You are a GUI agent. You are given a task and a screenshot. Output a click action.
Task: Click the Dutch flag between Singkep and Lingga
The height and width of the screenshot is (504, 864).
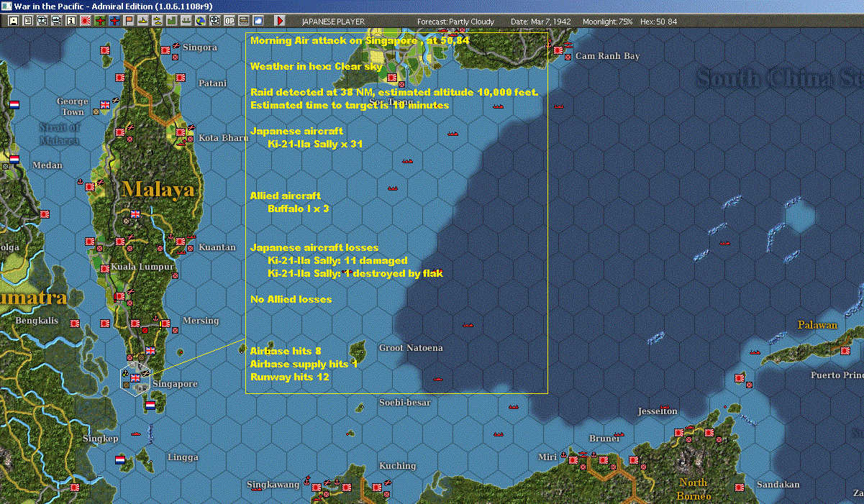(x=120, y=459)
